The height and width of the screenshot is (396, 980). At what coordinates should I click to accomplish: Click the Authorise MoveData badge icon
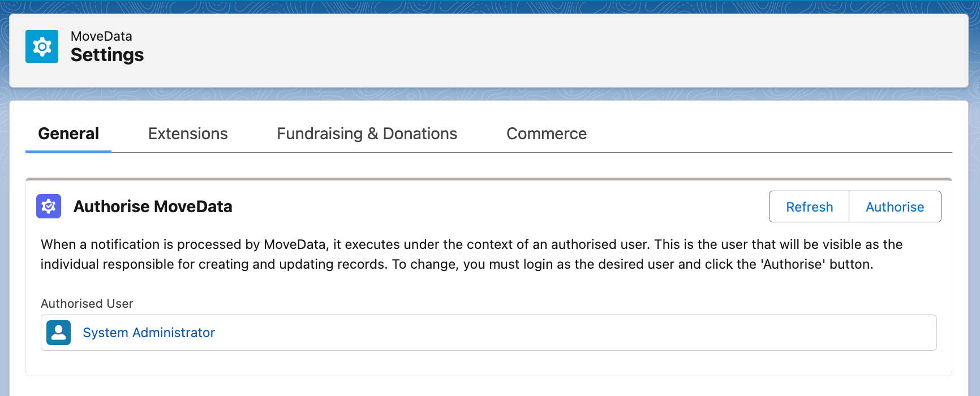coord(49,206)
